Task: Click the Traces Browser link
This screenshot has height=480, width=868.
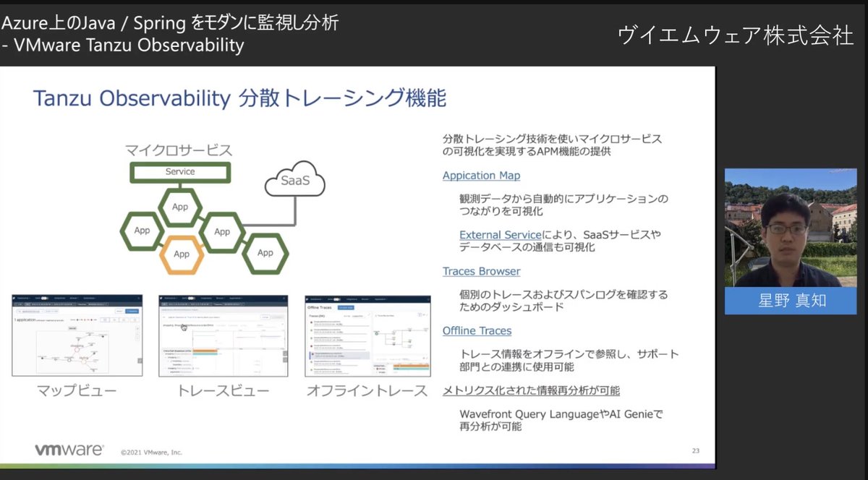Action: pyautogui.click(x=481, y=271)
